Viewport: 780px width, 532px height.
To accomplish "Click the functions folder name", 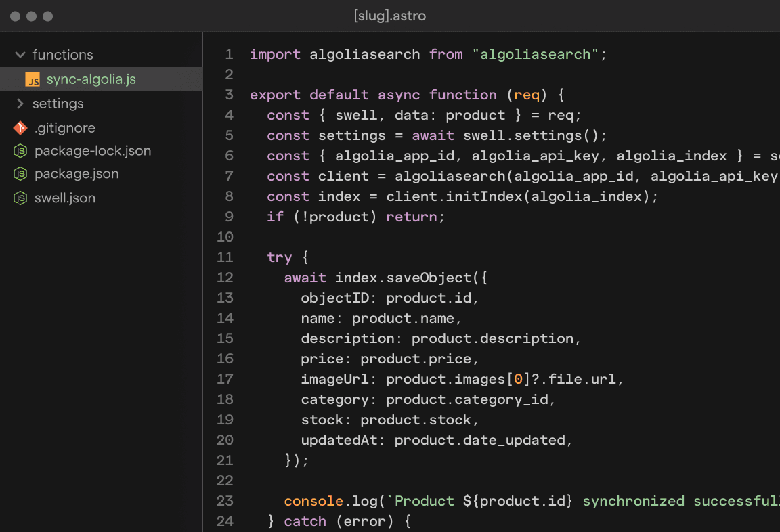I will (63, 55).
